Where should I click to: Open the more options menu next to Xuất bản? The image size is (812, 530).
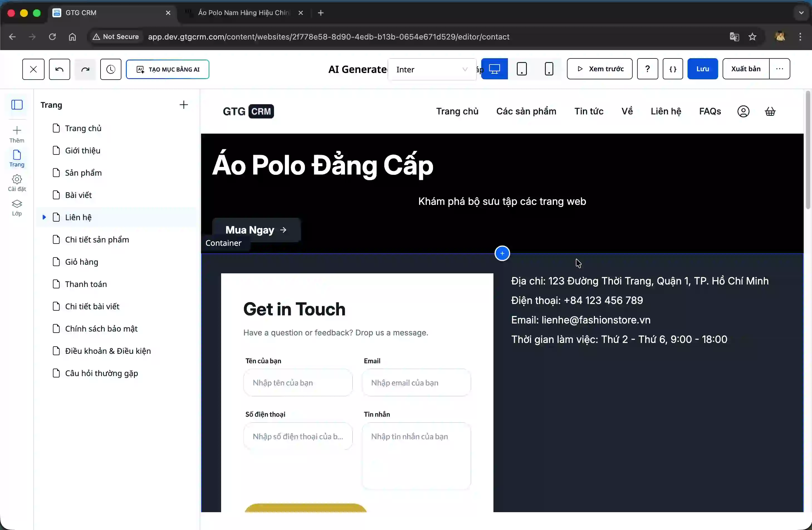780,68
